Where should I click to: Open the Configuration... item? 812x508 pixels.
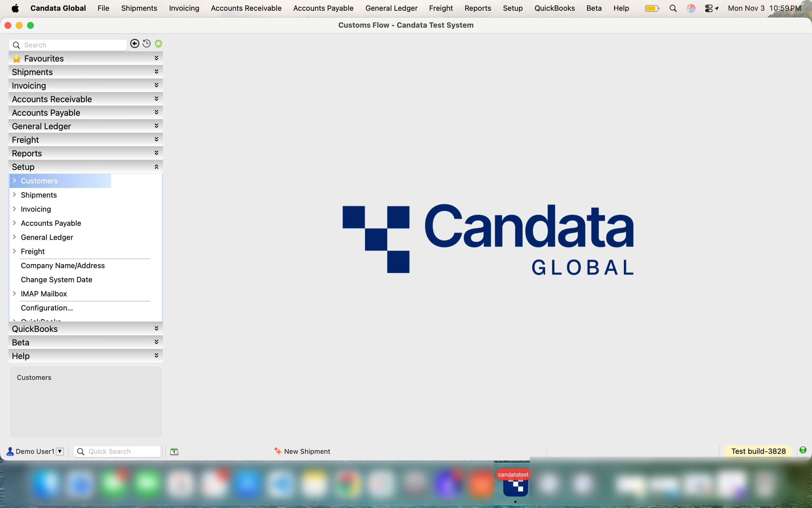[x=47, y=308]
